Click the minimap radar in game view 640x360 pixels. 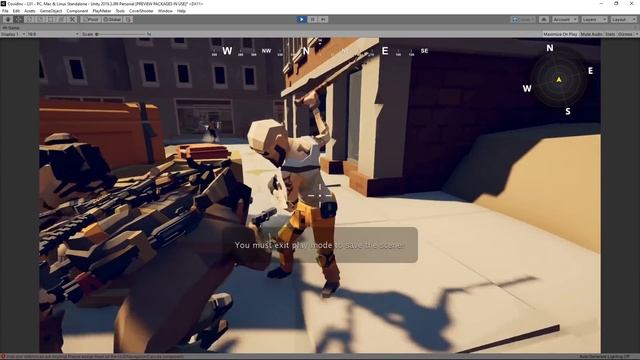pos(559,80)
